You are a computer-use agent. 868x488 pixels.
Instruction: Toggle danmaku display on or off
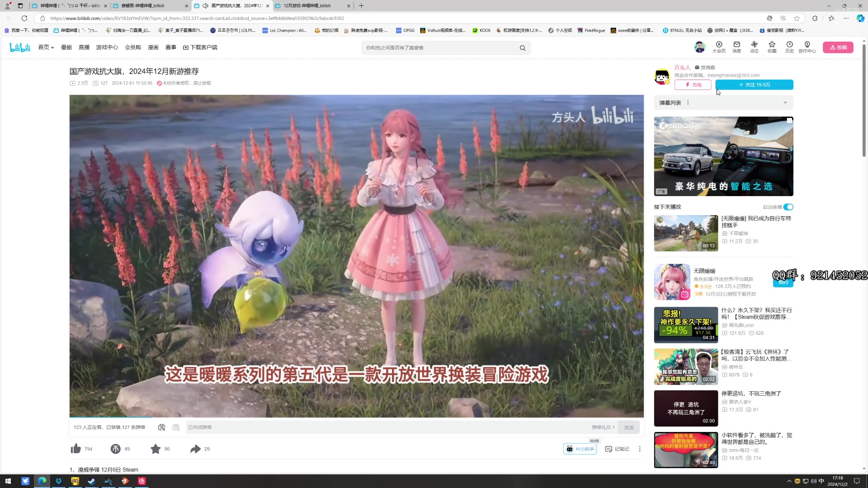[162, 427]
